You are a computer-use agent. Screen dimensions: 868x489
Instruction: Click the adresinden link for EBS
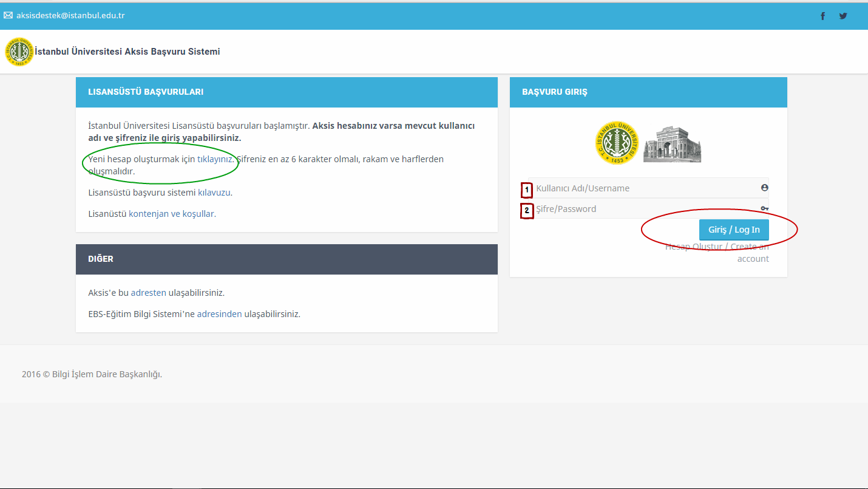pyautogui.click(x=220, y=314)
